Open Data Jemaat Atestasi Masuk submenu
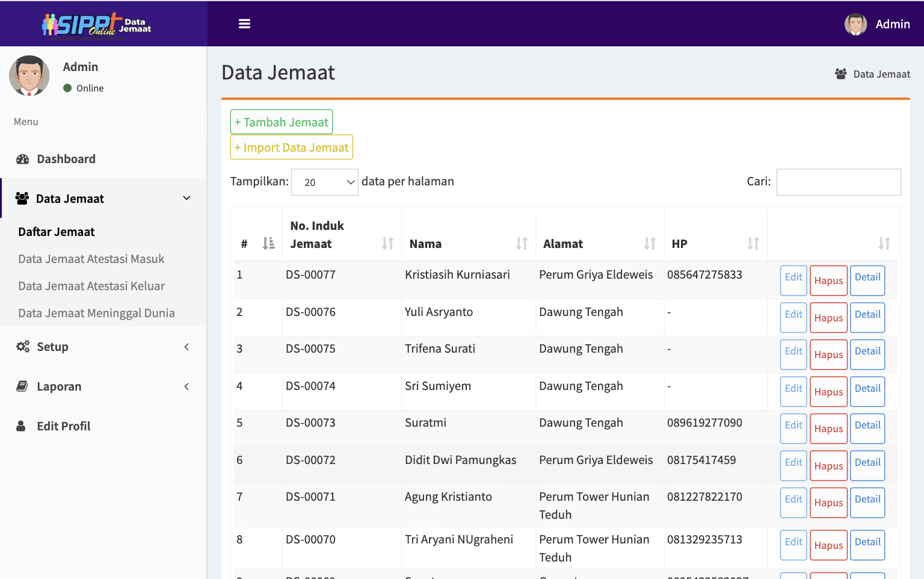 [x=91, y=259]
